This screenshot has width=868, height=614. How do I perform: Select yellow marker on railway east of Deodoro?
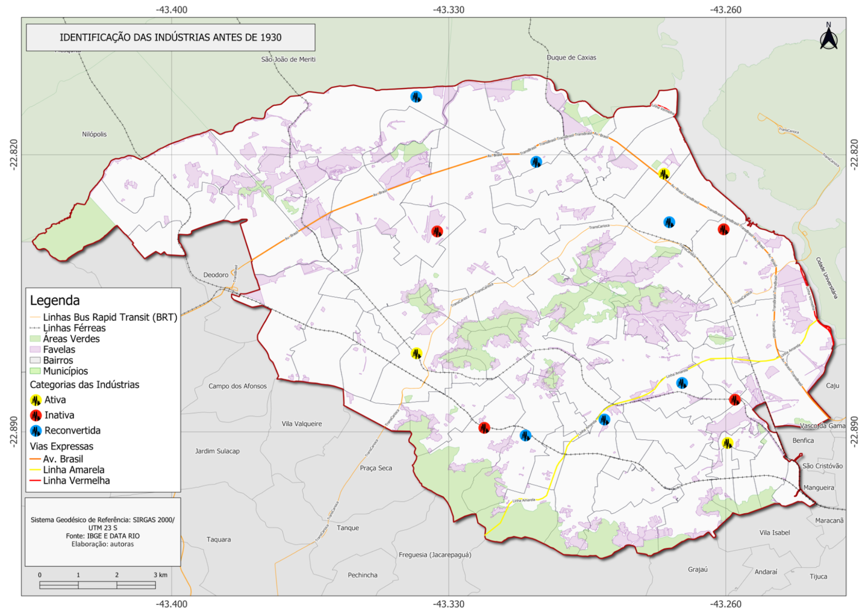coord(416,353)
